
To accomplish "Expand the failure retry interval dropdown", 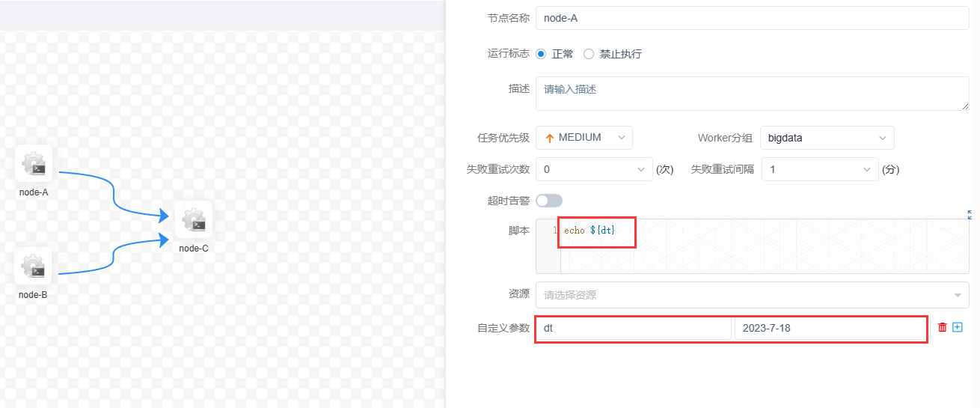I will tap(820, 169).
